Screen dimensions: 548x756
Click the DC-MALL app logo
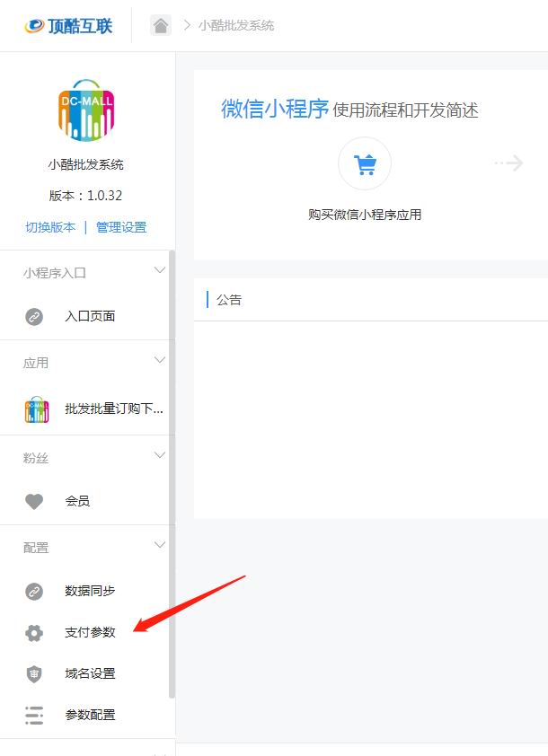point(86,110)
